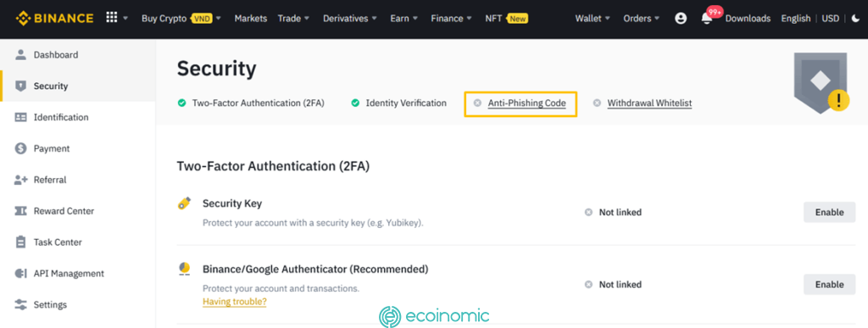Enable Binance/Google Authenticator
The height and width of the screenshot is (328, 868).
pos(829,284)
